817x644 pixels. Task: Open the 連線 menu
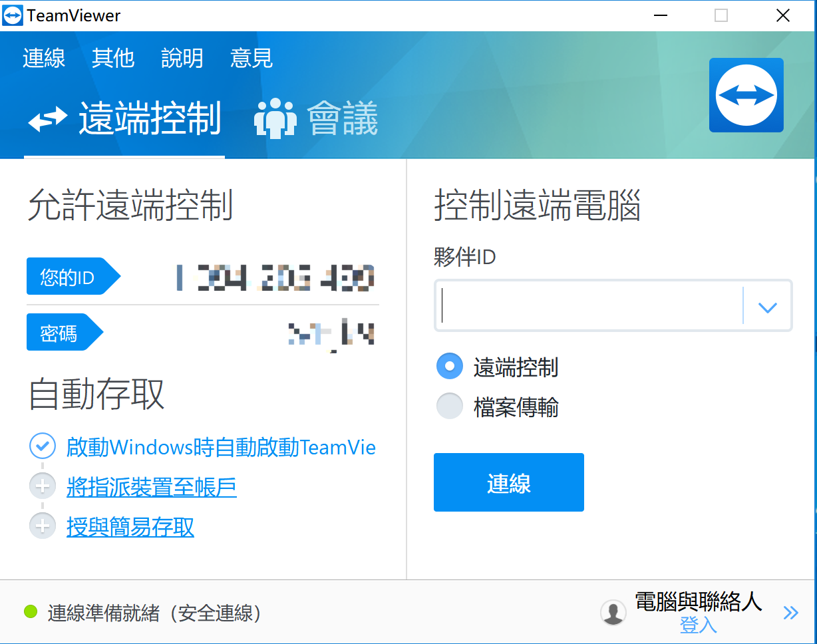pos(44,59)
